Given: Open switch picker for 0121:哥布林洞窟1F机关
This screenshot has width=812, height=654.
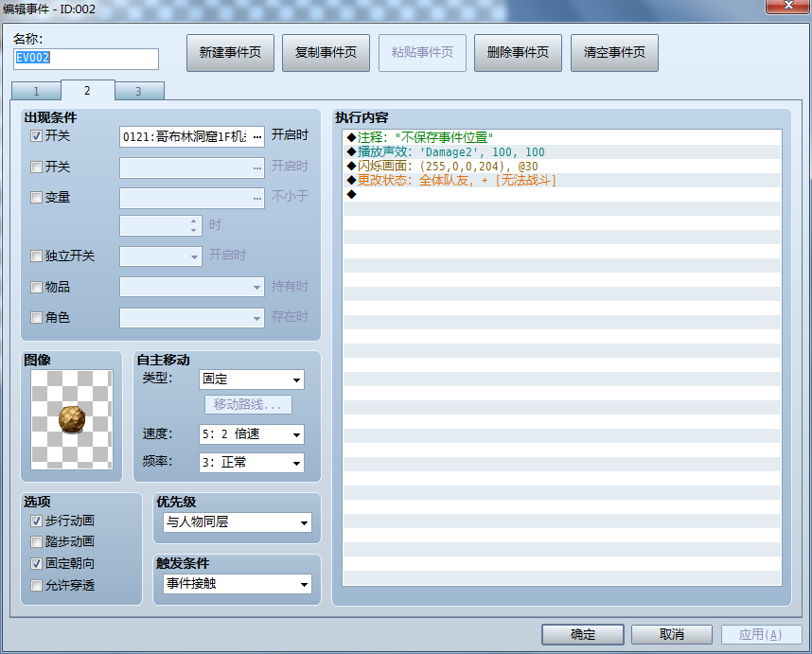Looking at the screenshot, I should pyautogui.click(x=257, y=137).
